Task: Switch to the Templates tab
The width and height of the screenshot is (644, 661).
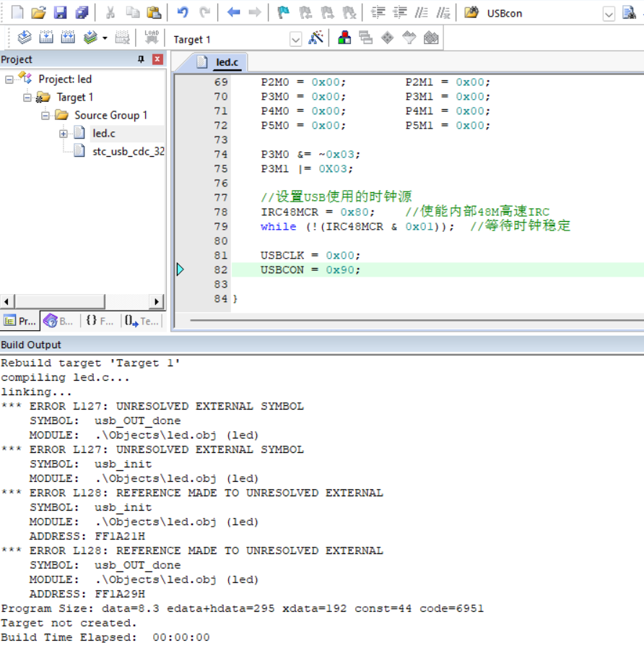Action: [142, 321]
